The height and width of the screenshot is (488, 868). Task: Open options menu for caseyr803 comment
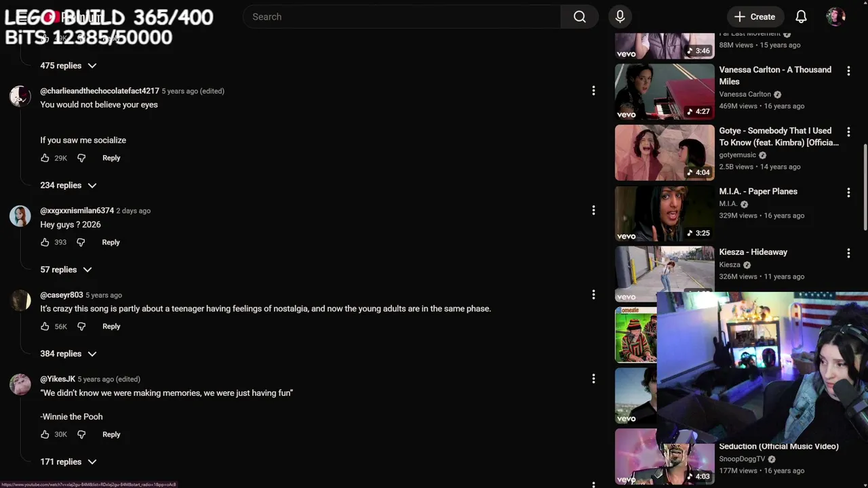tap(593, 295)
